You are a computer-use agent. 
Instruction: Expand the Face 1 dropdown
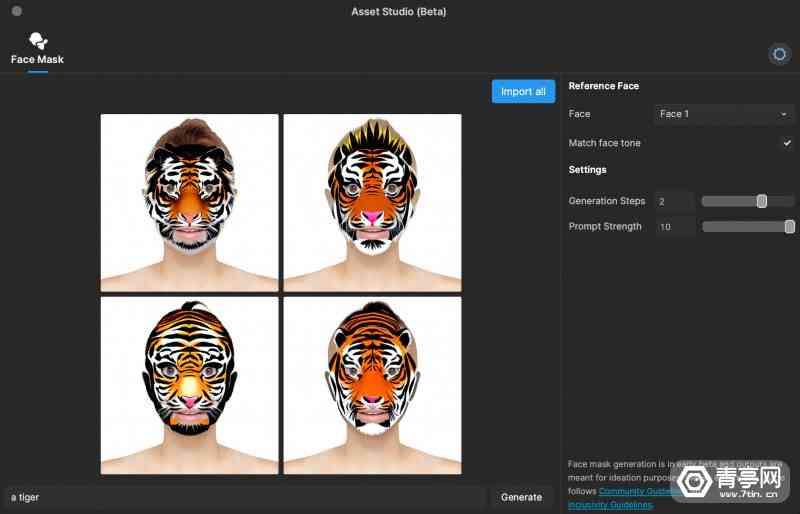click(x=723, y=114)
